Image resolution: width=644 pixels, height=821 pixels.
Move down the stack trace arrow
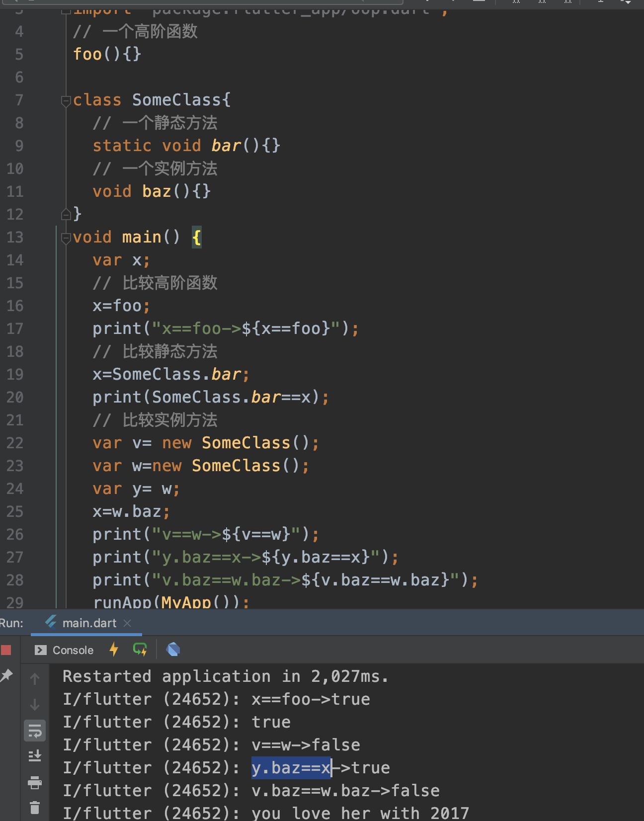(x=35, y=705)
